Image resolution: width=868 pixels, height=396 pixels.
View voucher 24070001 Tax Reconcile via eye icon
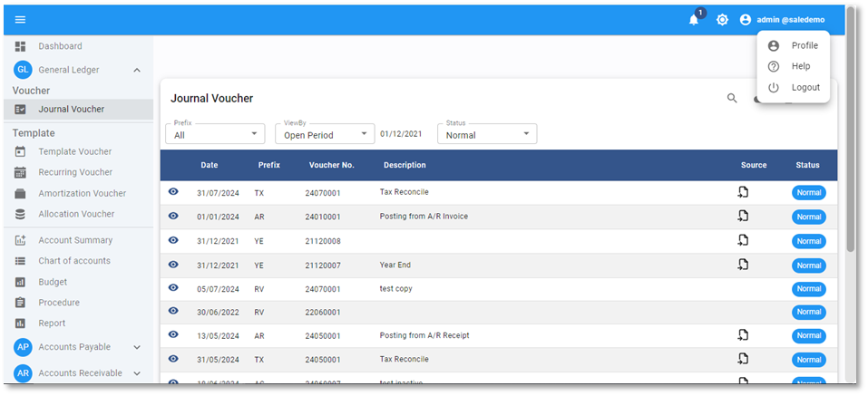tap(173, 192)
